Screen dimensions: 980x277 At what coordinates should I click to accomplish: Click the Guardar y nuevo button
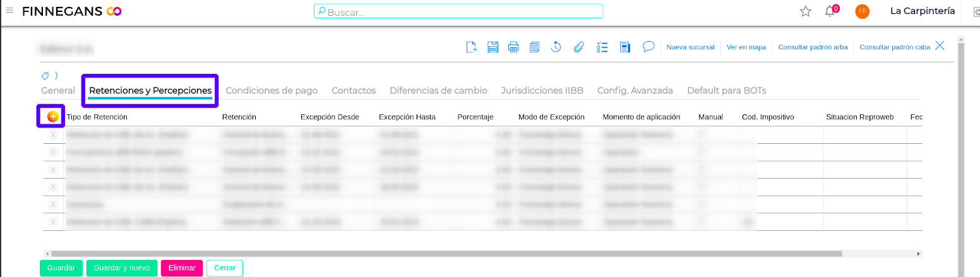pos(121,268)
